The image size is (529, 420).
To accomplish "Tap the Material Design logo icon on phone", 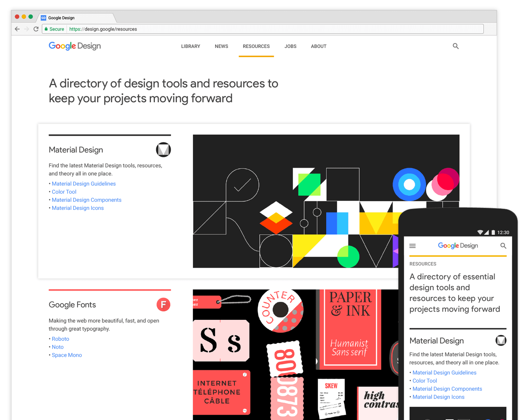I will pyautogui.click(x=501, y=340).
